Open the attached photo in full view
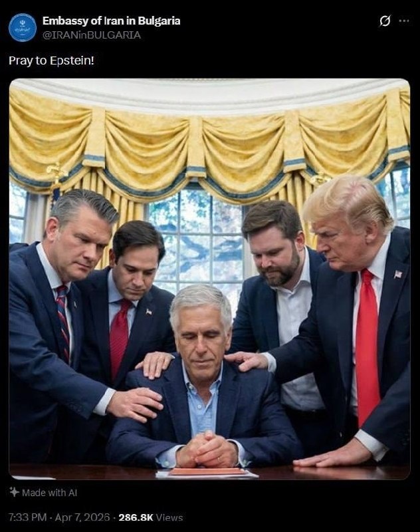The width and height of the screenshot is (420, 532). (x=209, y=279)
